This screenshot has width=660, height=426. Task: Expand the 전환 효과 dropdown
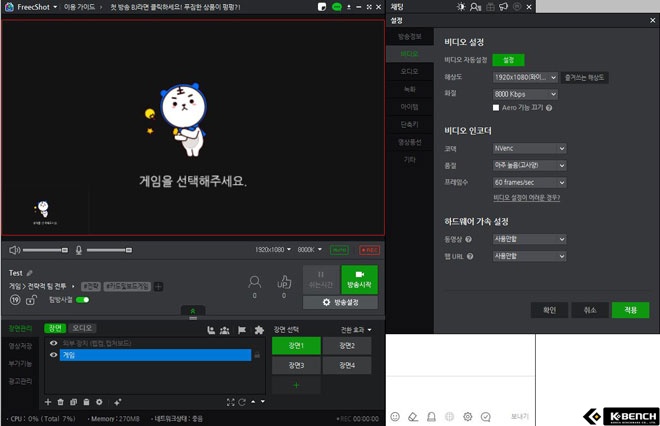coord(356,330)
